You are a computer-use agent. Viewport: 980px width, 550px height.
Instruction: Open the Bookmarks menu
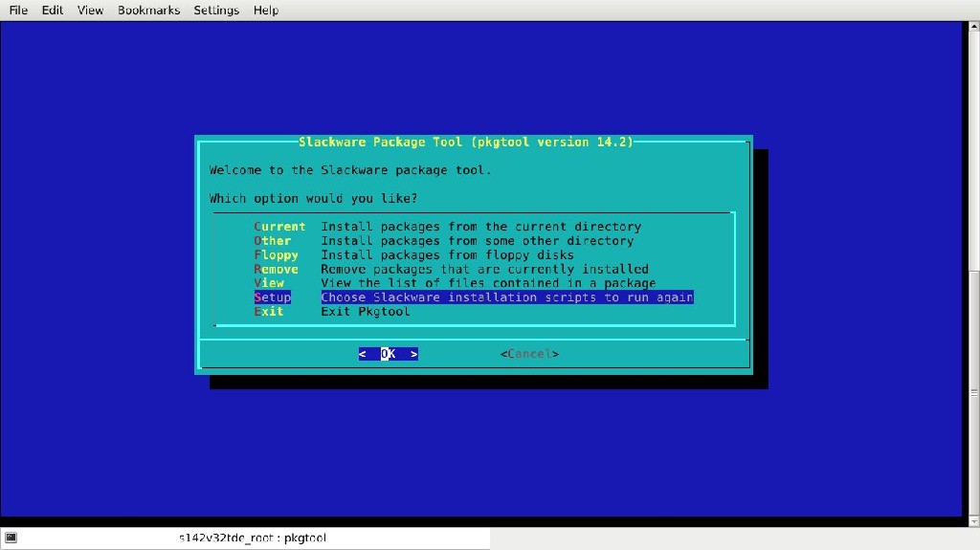click(148, 10)
